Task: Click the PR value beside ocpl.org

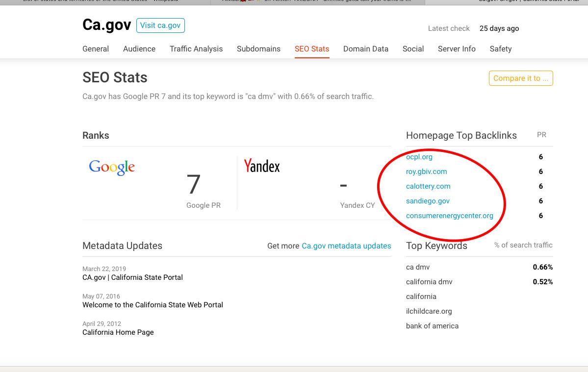Action: click(541, 157)
